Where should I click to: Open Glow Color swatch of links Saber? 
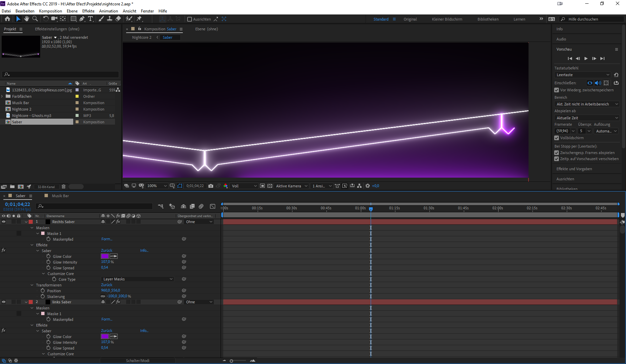pyautogui.click(x=105, y=336)
